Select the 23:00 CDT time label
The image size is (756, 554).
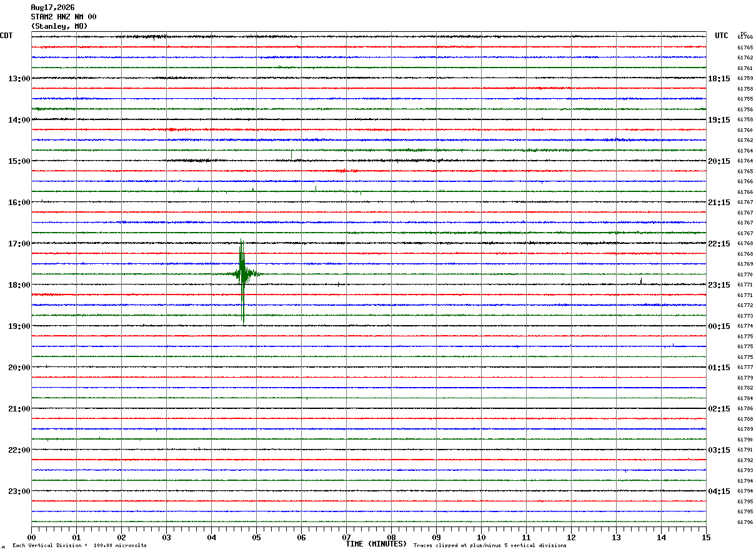(x=19, y=491)
